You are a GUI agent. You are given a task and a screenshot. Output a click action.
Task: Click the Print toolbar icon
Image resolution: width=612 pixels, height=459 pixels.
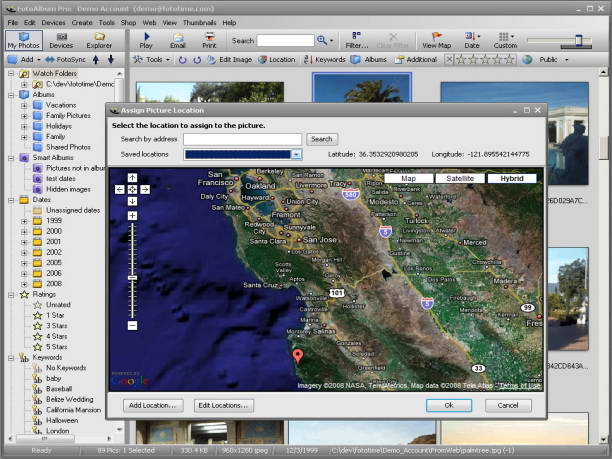[209, 39]
